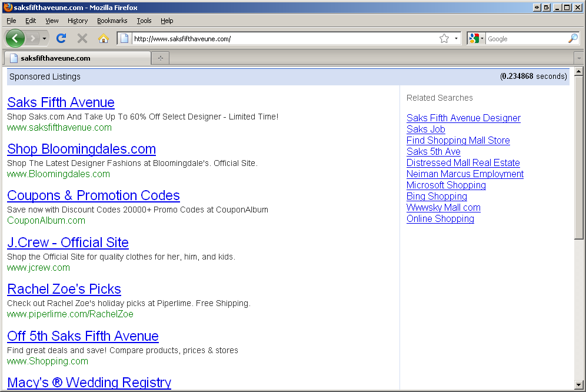Viewport: 586px width, 392px height.
Task: Click the 20000+ Promo Codes description text
Action: click(x=138, y=210)
